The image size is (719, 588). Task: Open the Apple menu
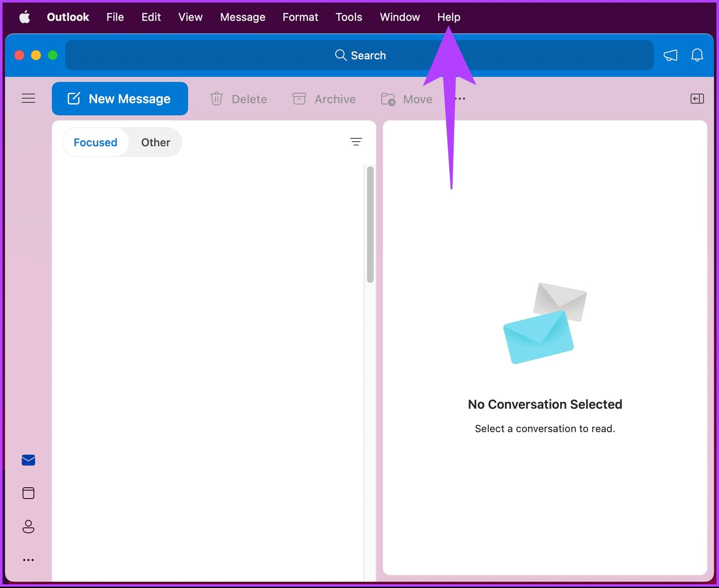(25, 17)
